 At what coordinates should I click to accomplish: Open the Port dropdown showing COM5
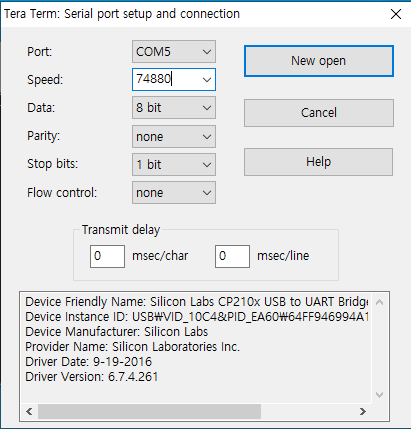point(174,52)
